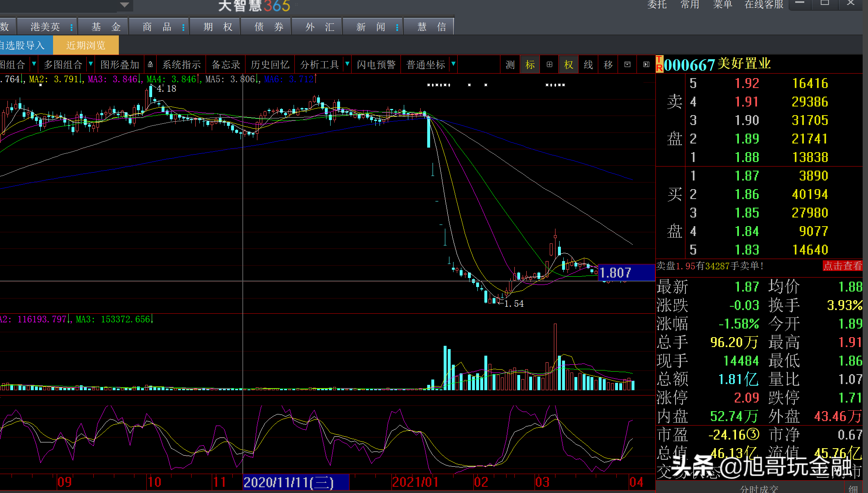Click the dotted marker beside 商品 tab
868x493 pixels.
coord(183,27)
